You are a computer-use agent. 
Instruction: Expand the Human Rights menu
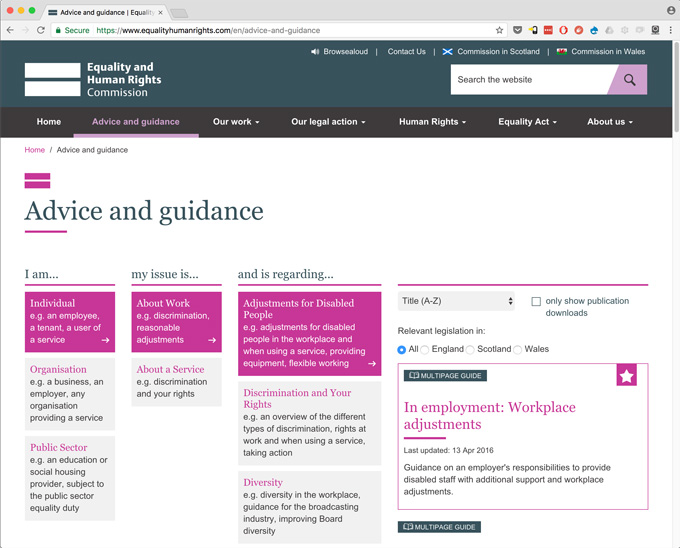(x=432, y=122)
